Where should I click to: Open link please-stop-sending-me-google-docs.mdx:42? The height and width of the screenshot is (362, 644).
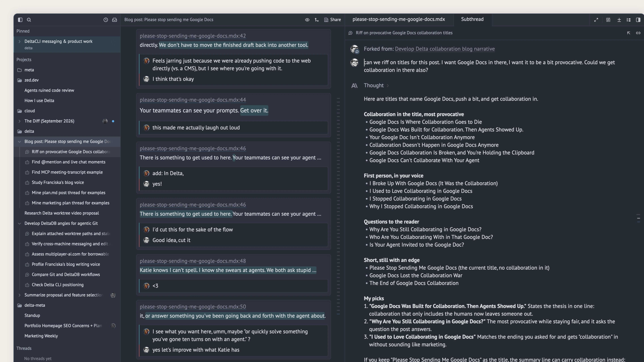click(193, 36)
